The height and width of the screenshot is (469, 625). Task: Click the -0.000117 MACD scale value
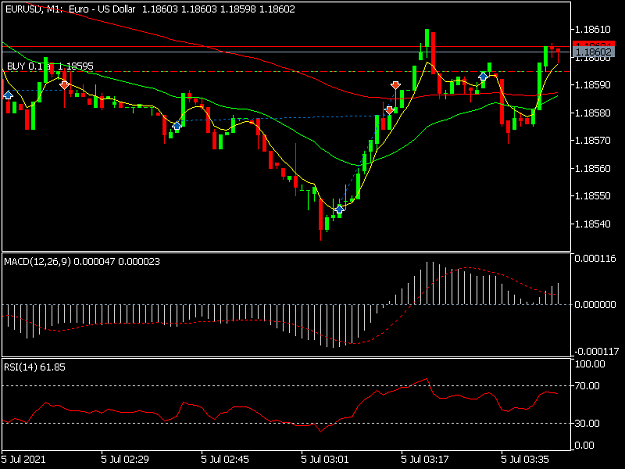point(596,351)
